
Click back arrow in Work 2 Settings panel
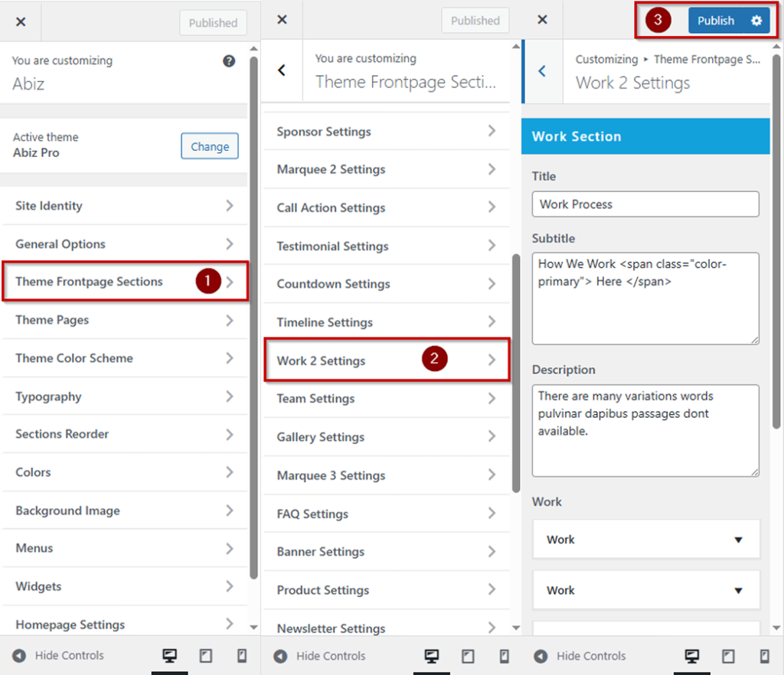pos(542,71)
